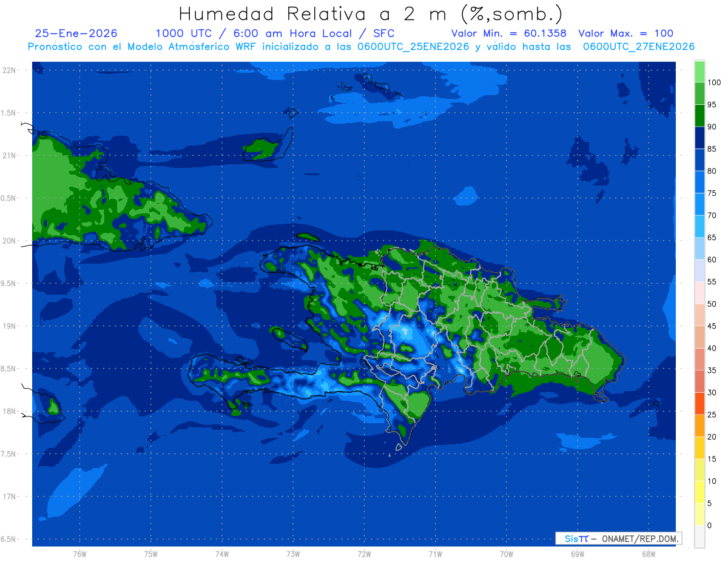This screenshot has height=562, width=728.
Task: Click the legend value "0"
Action: (x=710, y=526)
